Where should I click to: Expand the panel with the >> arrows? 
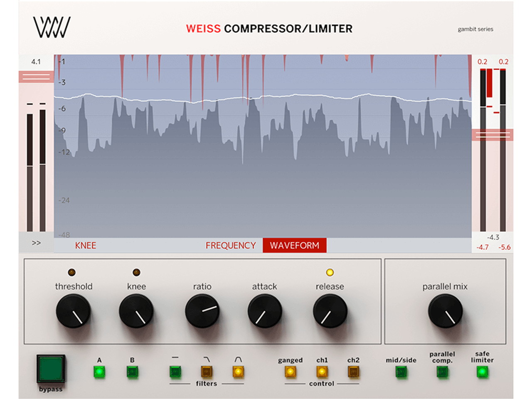tap(36, 243)
